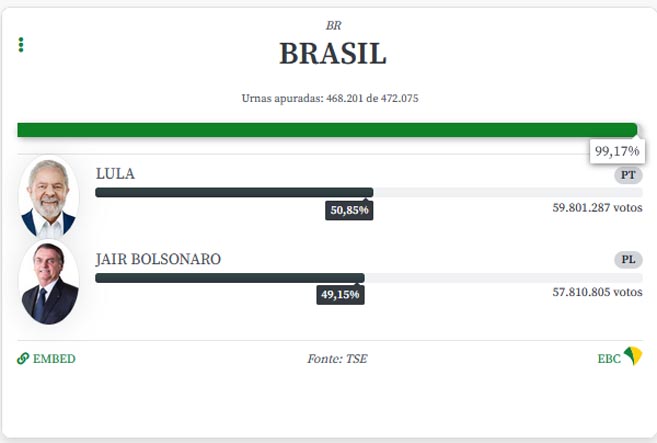The width and height of the screenshot is (657, 443).
Task: Click the 49,15% label
Action: point(340,295)
